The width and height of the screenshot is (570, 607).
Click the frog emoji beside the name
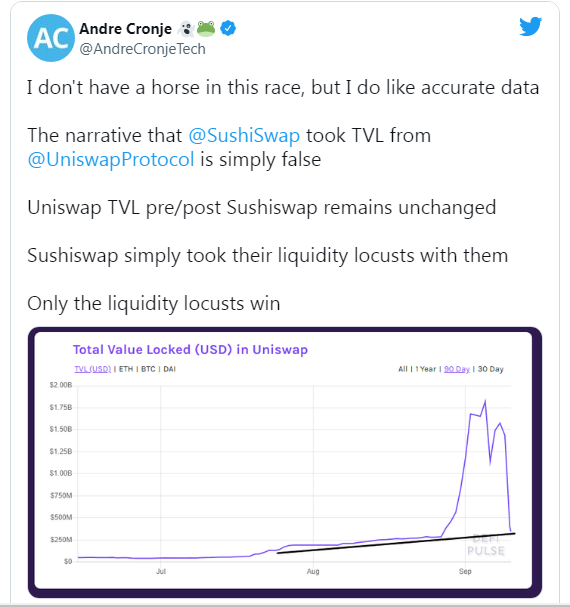[206, 29]
